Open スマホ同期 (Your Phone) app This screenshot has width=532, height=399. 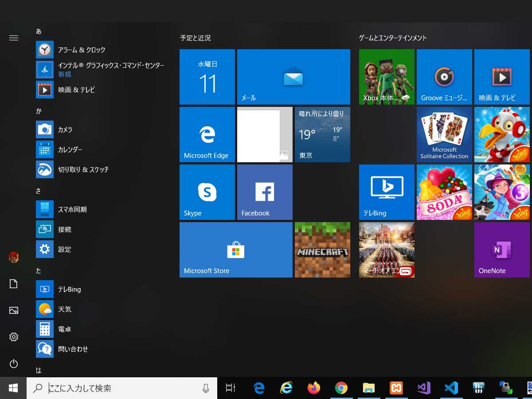point(101,209)
